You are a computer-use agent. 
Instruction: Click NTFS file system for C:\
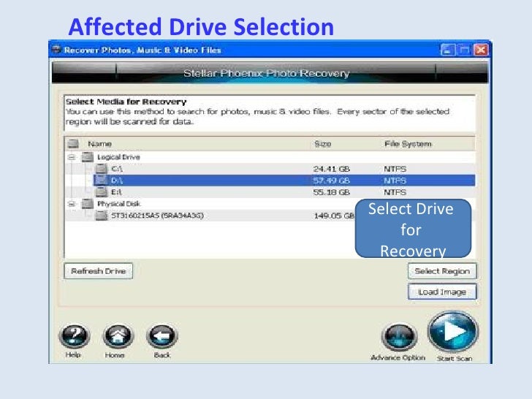(395, 169)
